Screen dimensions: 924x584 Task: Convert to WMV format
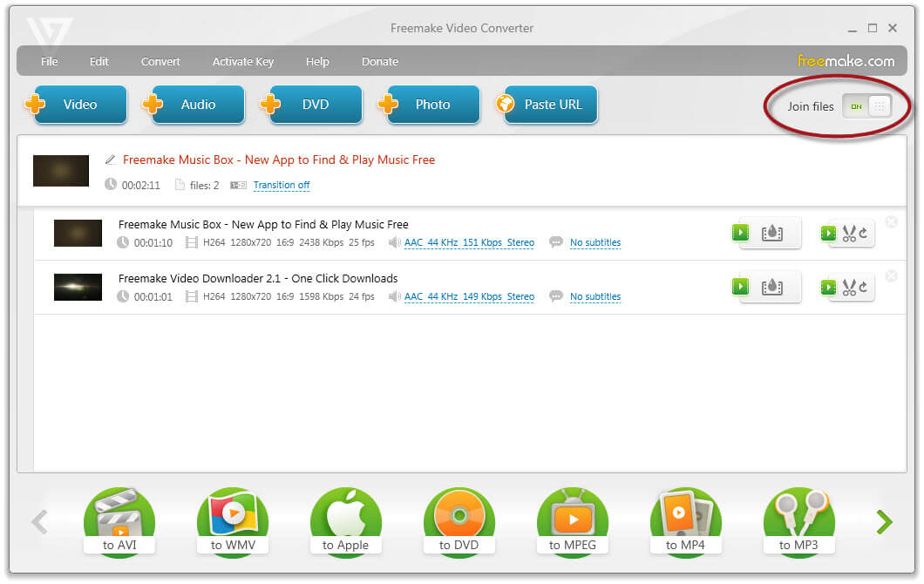click(x=233, y=521)
